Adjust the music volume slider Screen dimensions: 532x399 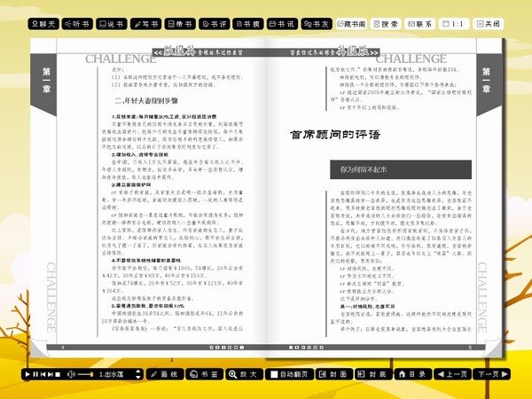pyautogui.click(x=85, y=374)
